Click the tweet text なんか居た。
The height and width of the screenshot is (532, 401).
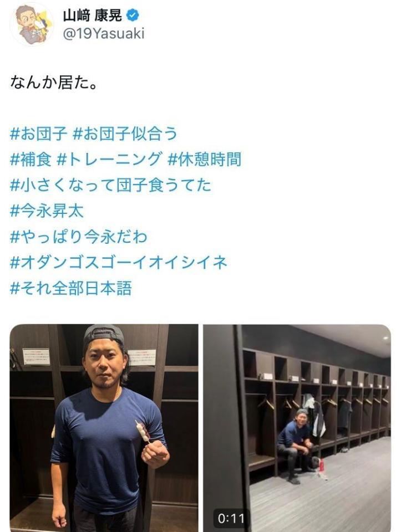click(x=54, y=83)
